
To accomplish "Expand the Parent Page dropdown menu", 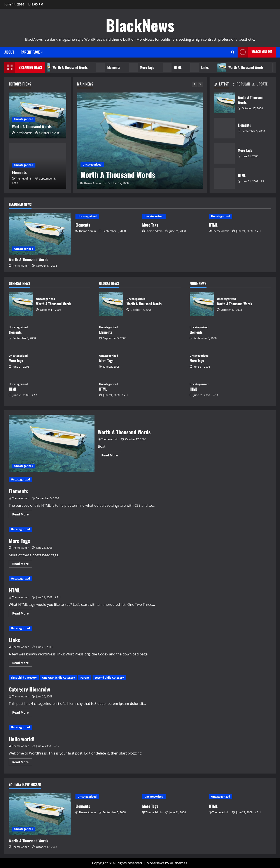I will [x=32, y=52].
